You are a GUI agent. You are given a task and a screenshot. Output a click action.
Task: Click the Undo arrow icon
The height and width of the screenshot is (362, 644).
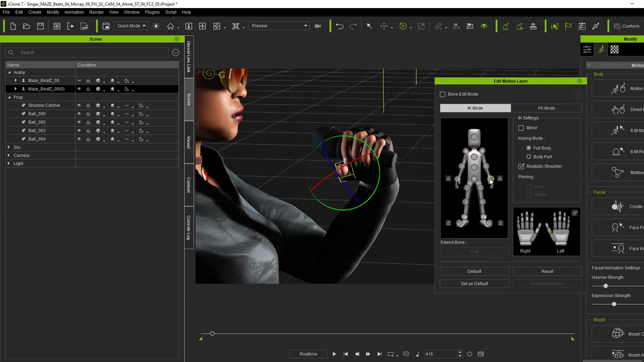(339, 26)
